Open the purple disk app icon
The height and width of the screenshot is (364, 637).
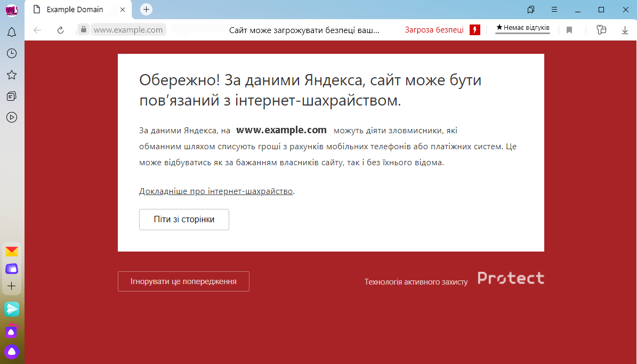click(12, 269)
